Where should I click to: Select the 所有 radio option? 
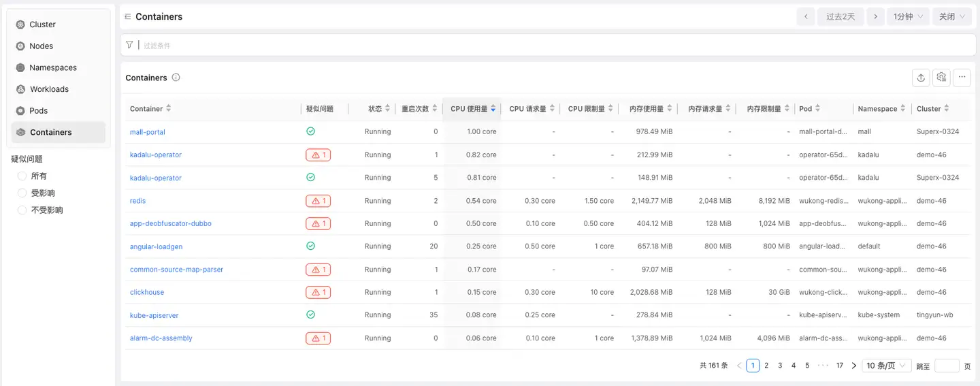tap(22, 176)
